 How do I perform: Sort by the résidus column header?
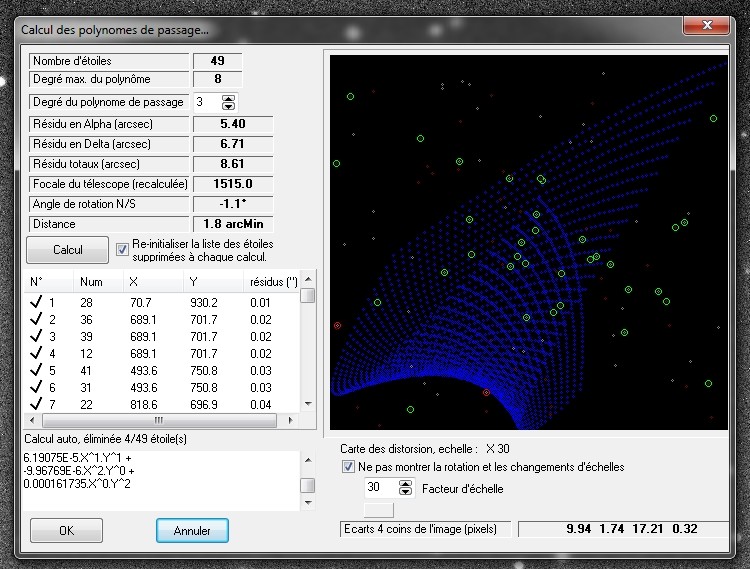tap(272, 282)
